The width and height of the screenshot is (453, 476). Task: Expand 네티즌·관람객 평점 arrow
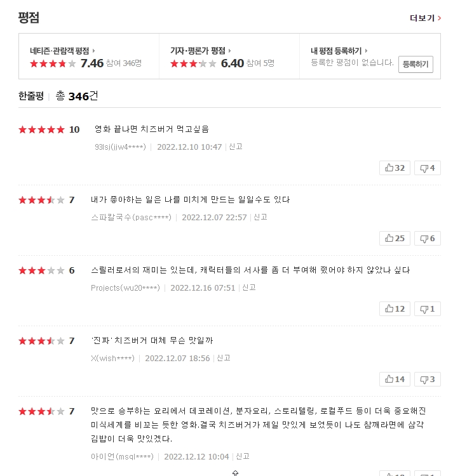(x=94, y=51)
